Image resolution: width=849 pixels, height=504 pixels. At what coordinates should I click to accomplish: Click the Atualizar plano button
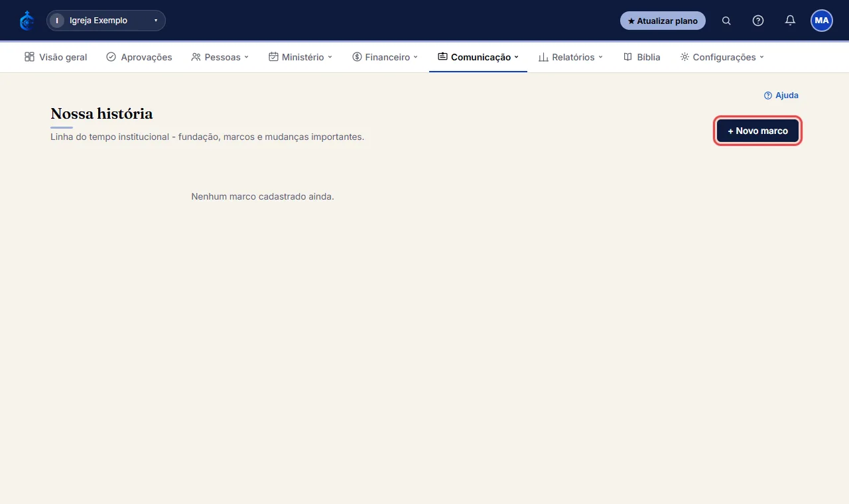pos(663,21)
